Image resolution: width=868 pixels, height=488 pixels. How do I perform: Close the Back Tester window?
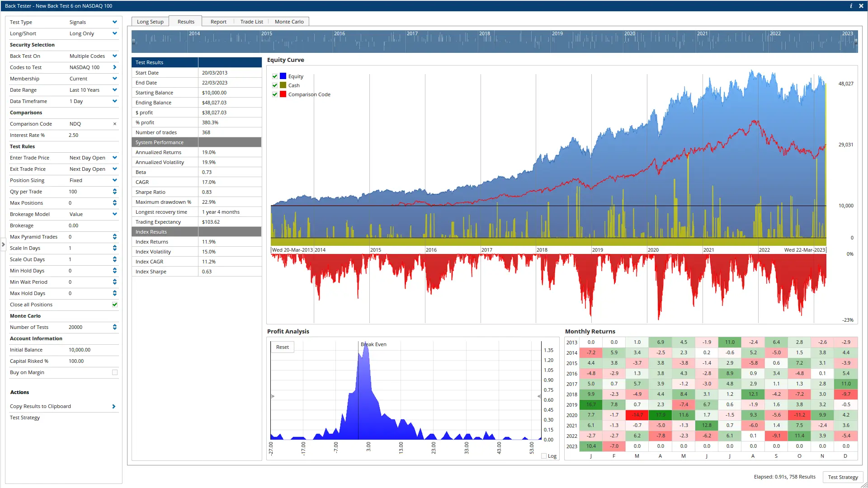(x=861, y=6)
